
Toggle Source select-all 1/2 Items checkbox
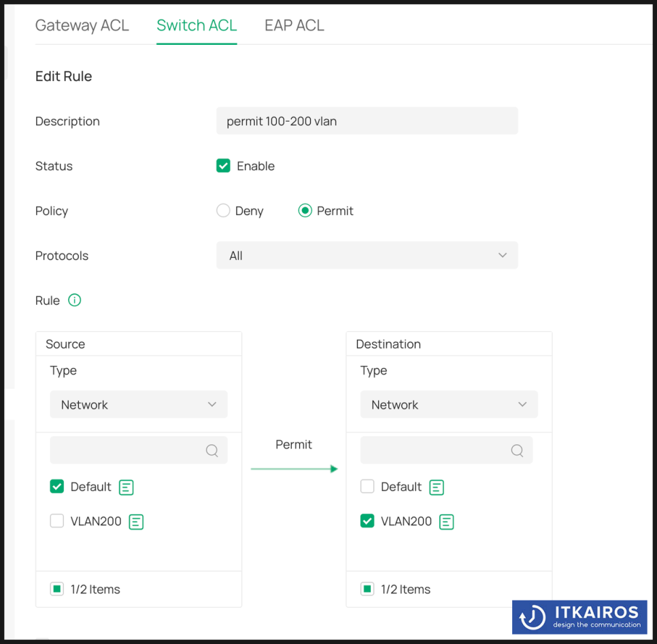click(57, 589)
